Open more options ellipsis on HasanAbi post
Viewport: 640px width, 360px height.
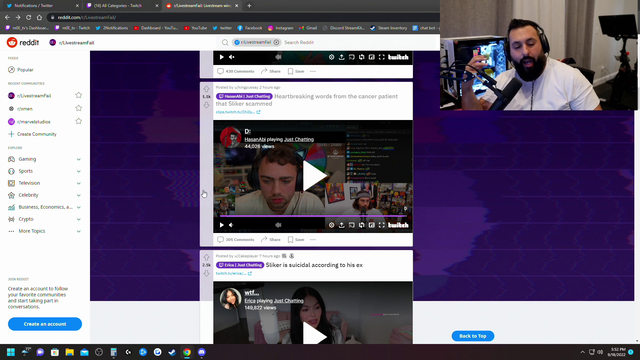click(x=313, y=240)
